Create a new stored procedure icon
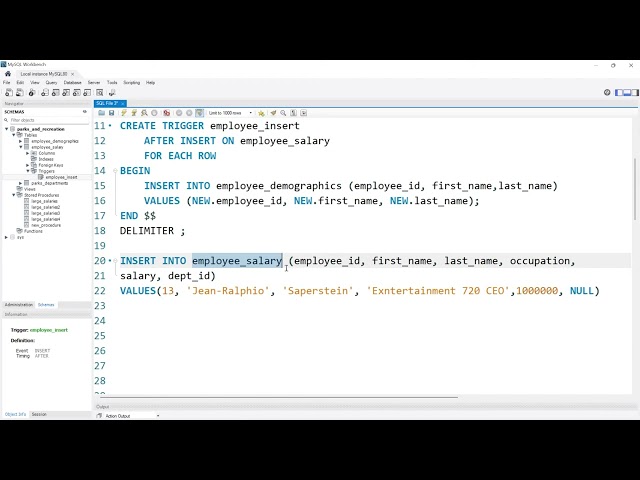 point(77,93)
